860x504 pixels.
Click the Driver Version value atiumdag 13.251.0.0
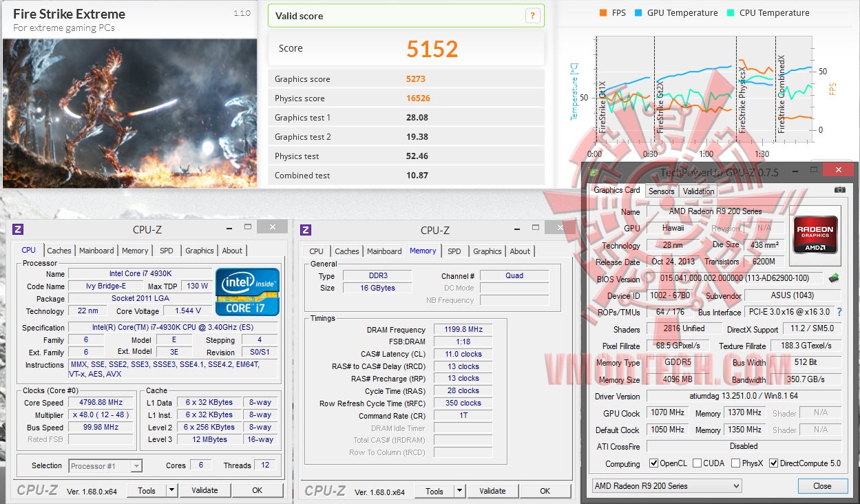point(744,397)
